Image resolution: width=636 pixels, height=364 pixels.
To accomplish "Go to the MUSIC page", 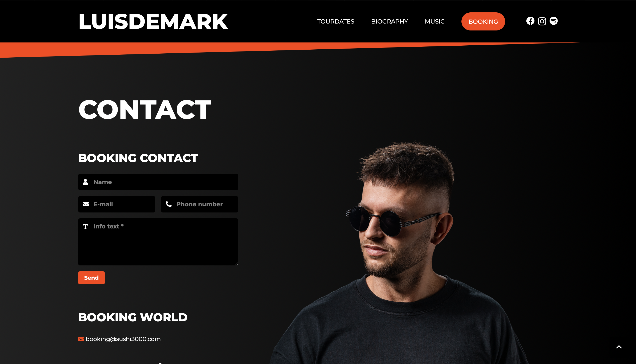I will point(435,21).
